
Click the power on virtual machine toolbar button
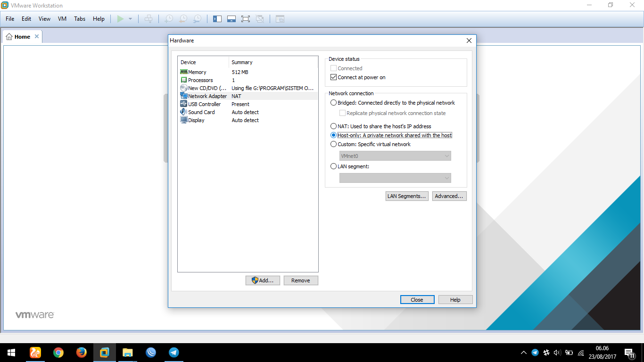pos(121,19)
